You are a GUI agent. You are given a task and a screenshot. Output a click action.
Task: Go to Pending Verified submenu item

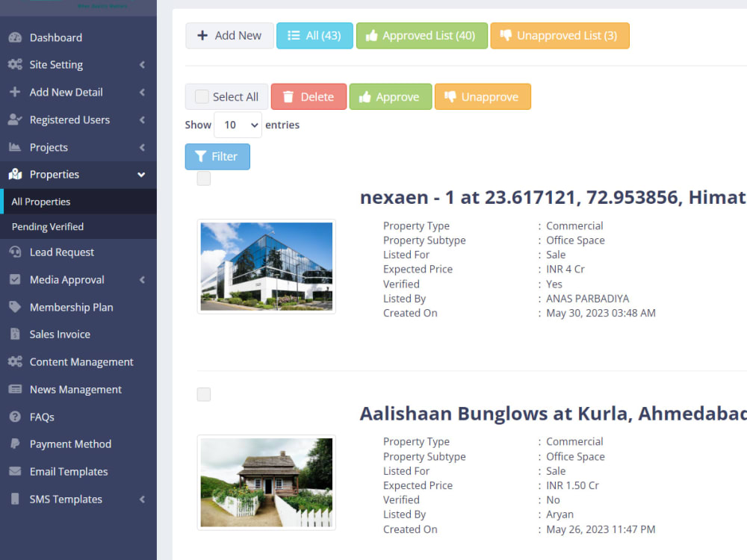click(78, 227)
